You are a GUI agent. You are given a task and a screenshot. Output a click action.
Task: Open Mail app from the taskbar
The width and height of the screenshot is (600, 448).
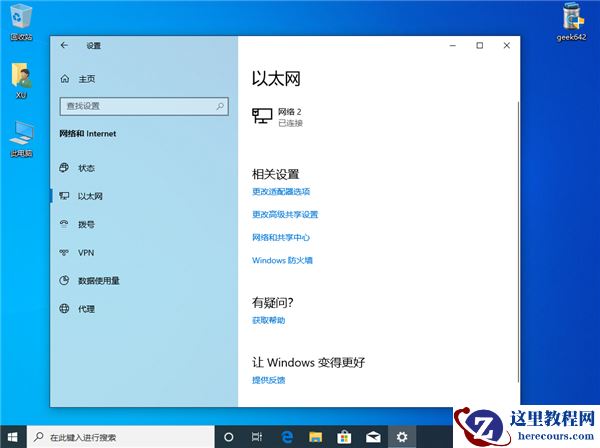[x=373, y=437]
